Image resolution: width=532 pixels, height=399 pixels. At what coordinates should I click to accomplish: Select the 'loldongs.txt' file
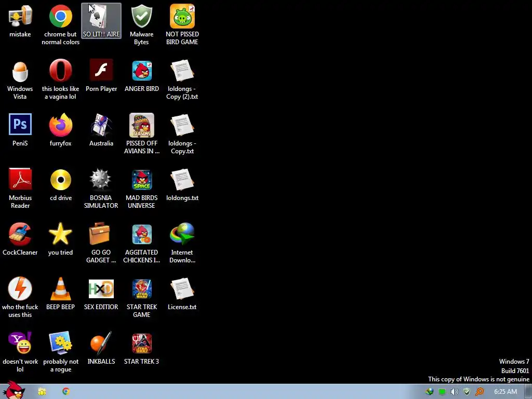(x=182, y=185)
